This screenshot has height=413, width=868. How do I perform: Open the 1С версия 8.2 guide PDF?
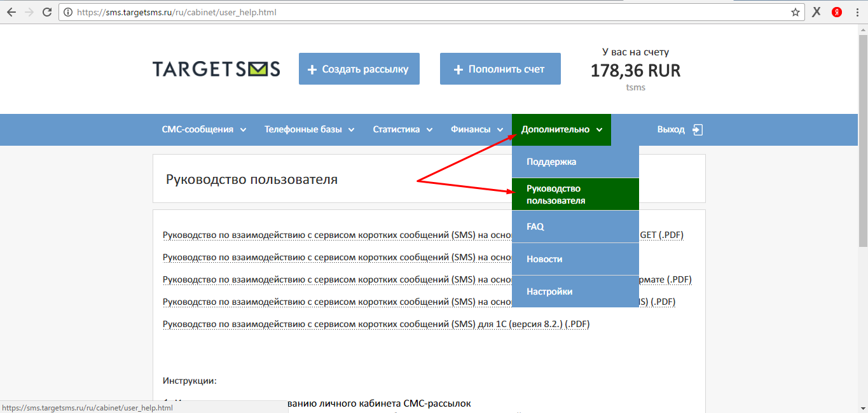click(x=376, y=325)
